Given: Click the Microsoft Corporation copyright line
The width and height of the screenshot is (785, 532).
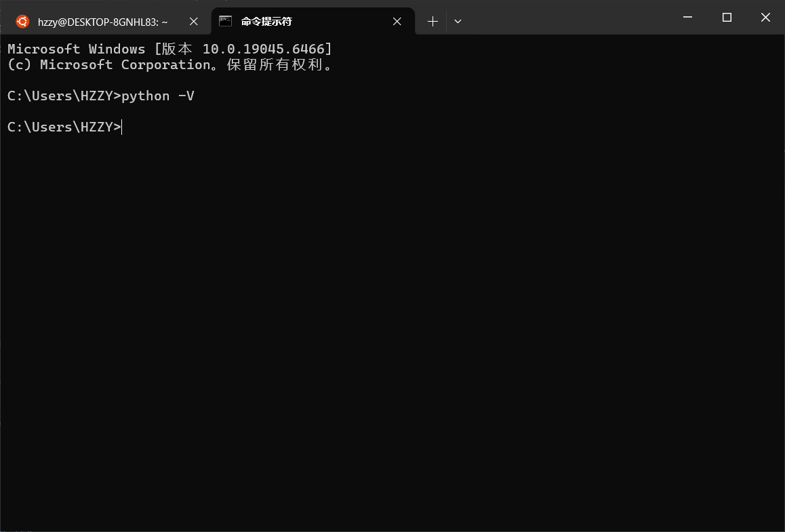Looking at the screenshot, I should pyautogui.click(x=169, y=64).
